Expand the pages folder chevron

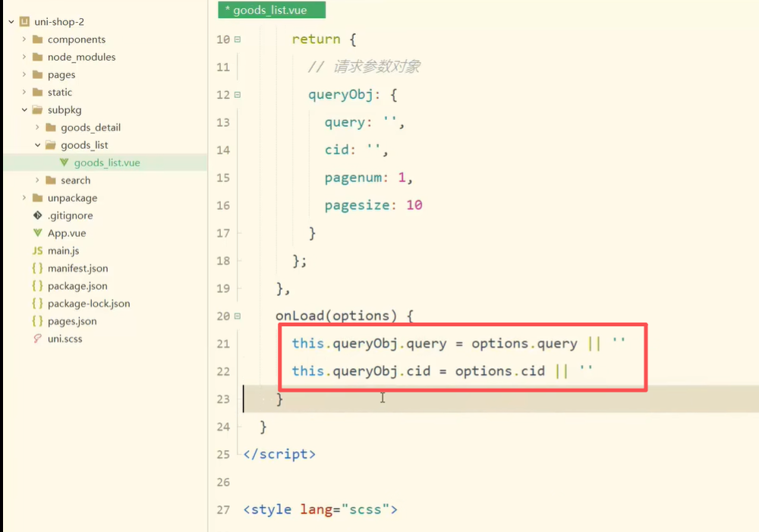click(24, 74)
